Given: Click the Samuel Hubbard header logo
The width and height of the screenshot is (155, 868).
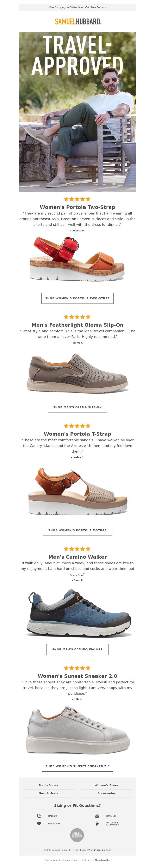Looking at the screenshot, I should (x=78, y=22).
